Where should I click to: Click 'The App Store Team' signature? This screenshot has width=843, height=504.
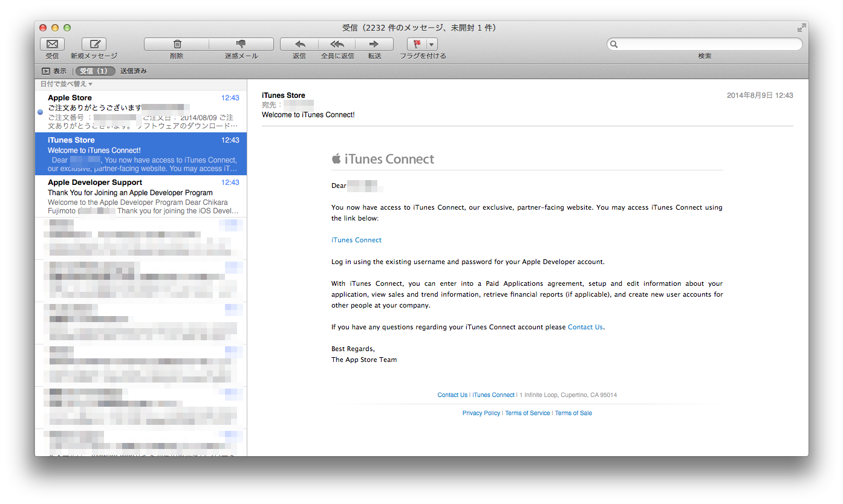pos(364,360)
